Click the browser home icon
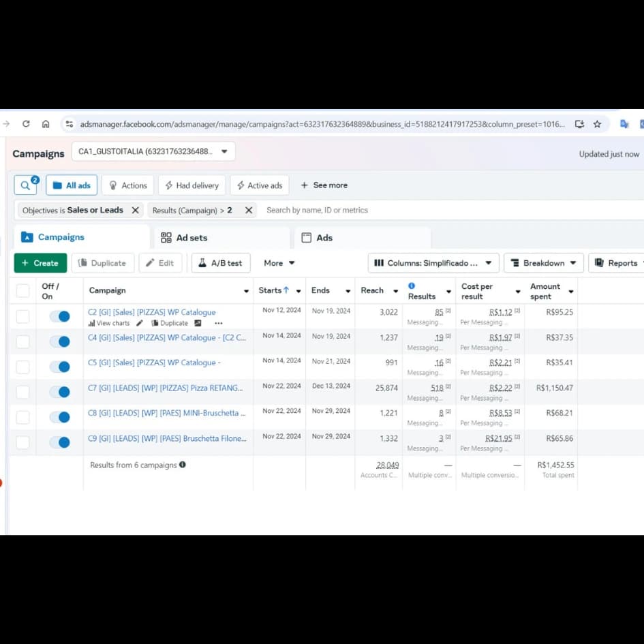Screen dimensions: 644x644 [46, 123]
